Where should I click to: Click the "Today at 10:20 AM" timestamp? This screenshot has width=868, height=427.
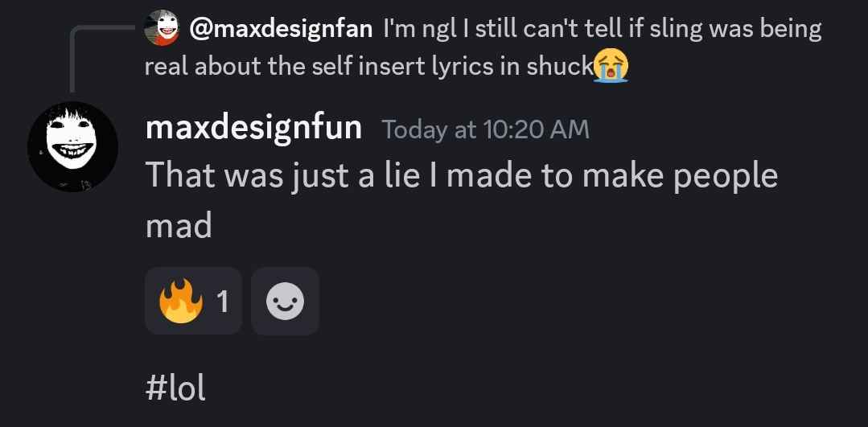[x=485, y=129]
